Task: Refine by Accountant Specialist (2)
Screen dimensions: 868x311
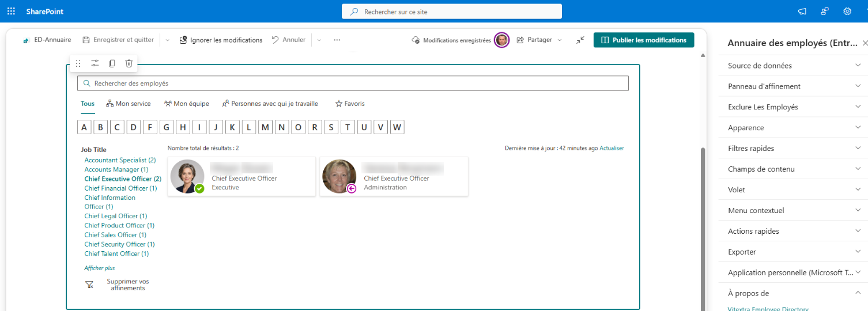Action: pos(120,160)
